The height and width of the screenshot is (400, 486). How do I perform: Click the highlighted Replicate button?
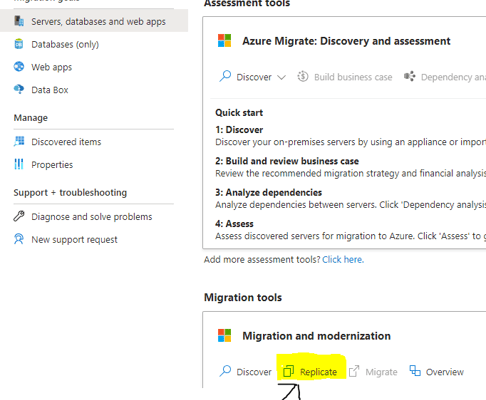(x=310, y=371)
